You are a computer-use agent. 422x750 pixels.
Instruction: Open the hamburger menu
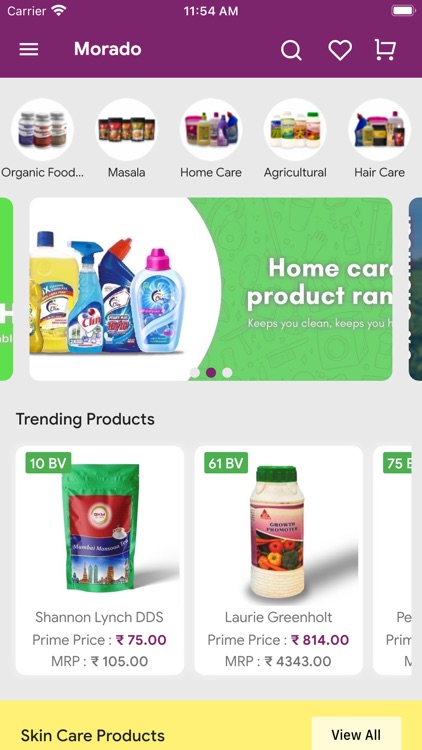pyautogui.click(x=29, y=49)
